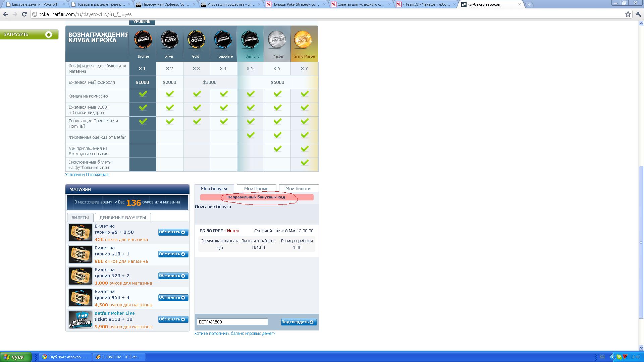Open Chrome wrench settings menu
The image size is (644, 362).
pyautogui.click(x=638, y=14)
